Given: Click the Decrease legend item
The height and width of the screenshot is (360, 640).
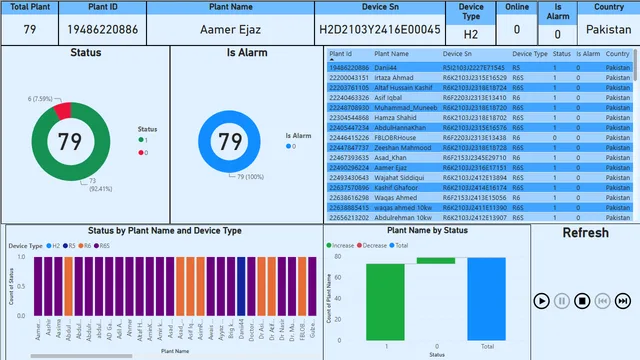Looking at the screenshot, I should (372, 245).
